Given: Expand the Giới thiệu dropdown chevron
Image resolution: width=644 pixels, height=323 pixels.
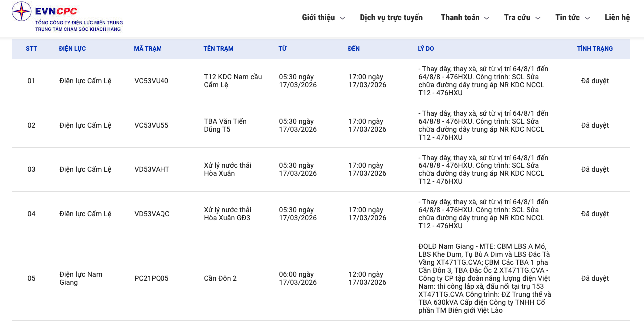Looking at the screenshot, I should (342, 18).
